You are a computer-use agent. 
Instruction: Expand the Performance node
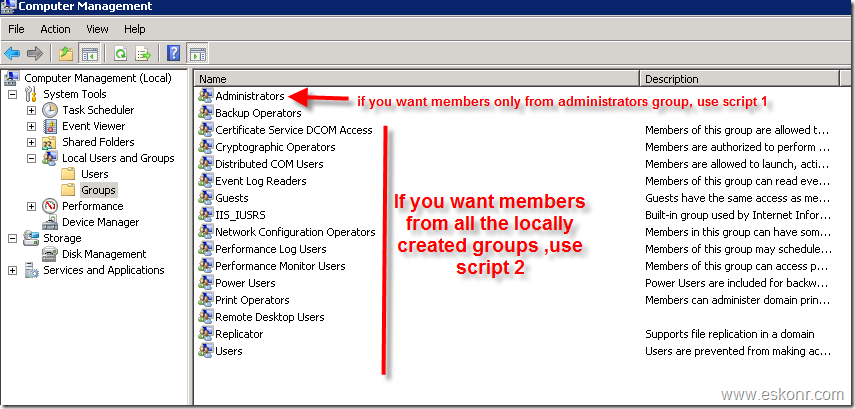(32, 206)
